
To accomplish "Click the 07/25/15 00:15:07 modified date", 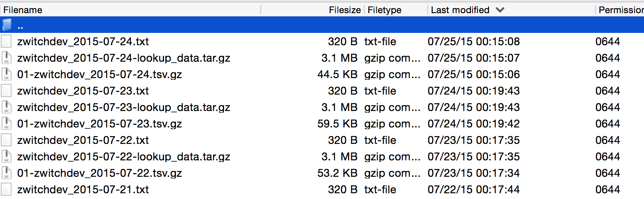I will [474, 58].
